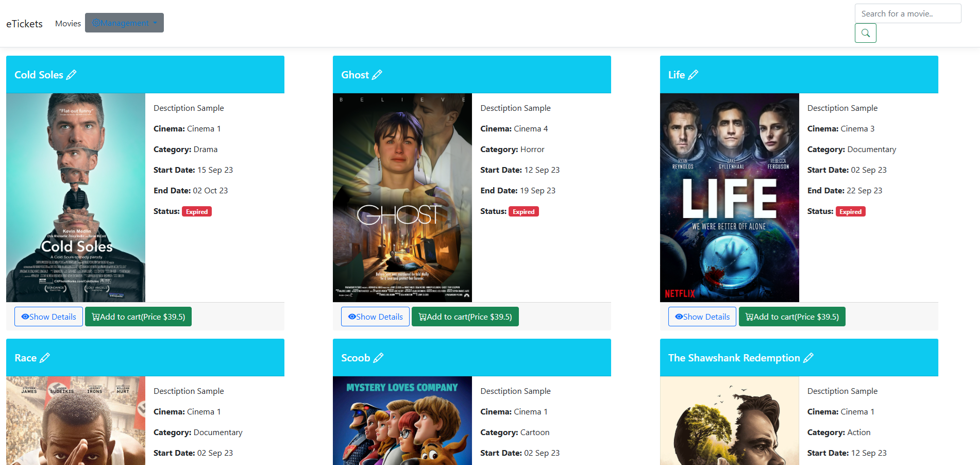Click Cinema 4 text on Ghost card
The image size is (980, 465).
(531, 129)
